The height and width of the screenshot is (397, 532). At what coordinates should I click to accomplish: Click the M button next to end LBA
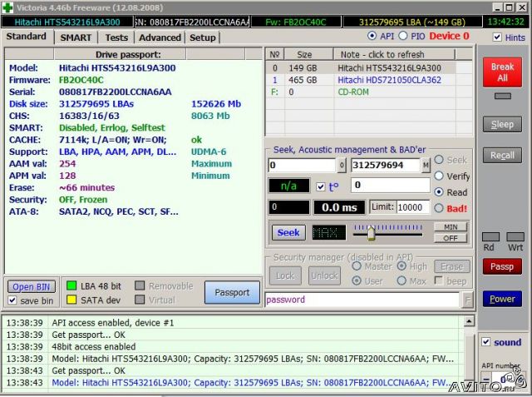click(x=426, y=166)
